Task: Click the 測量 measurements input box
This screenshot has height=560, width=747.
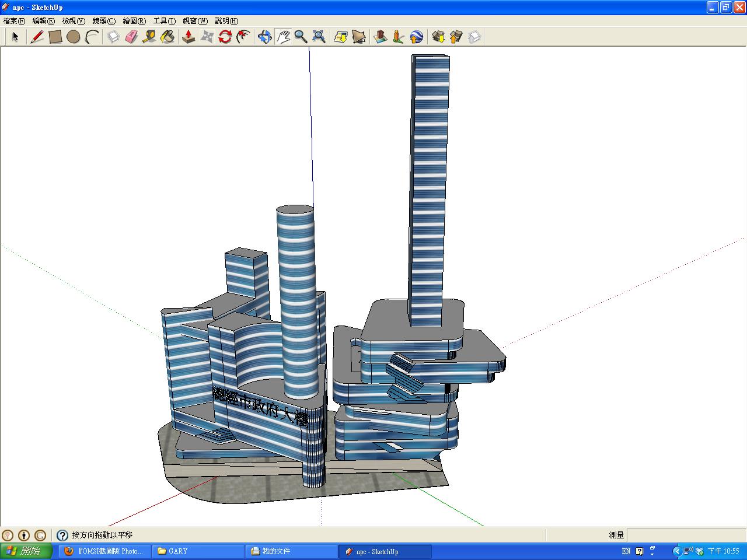Action: click(x=686, y=535)
